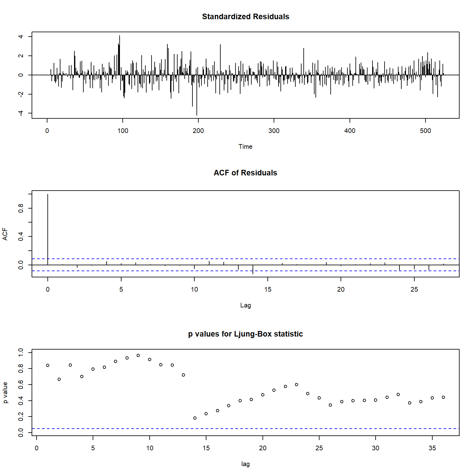Click the "20" x-axis tick of the Ljung-Box plot
This screenshot has width=476, height=476.
[263, 448]
